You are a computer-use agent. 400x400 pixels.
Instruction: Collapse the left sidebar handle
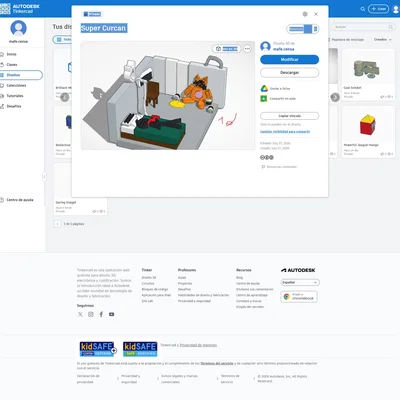(x=44, y=177)
